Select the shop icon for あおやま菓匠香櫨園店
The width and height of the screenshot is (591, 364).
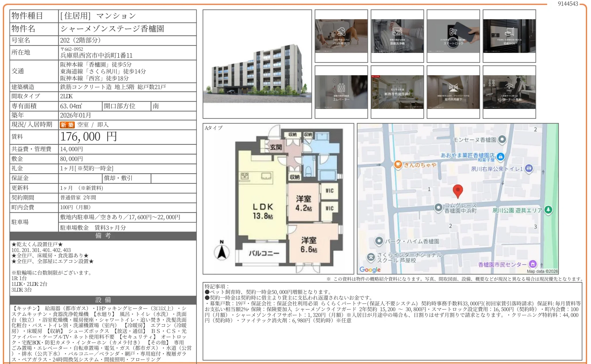500,156
